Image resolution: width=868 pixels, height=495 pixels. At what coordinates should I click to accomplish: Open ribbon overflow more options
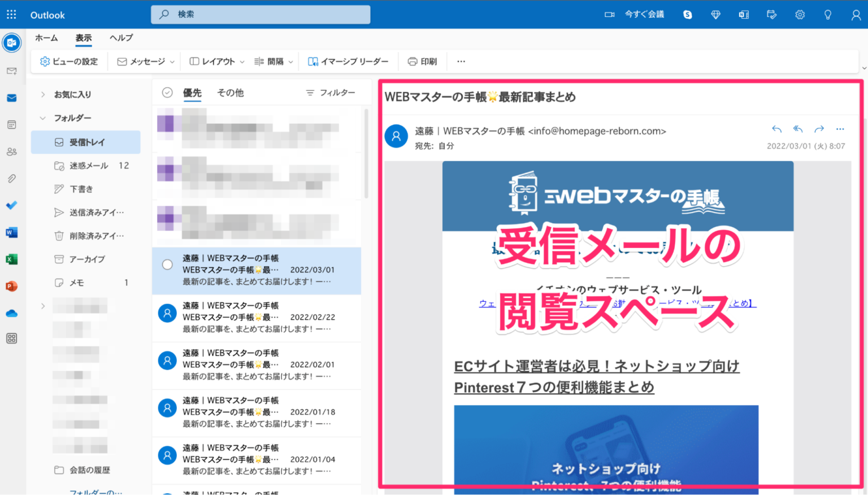(461, 62)
